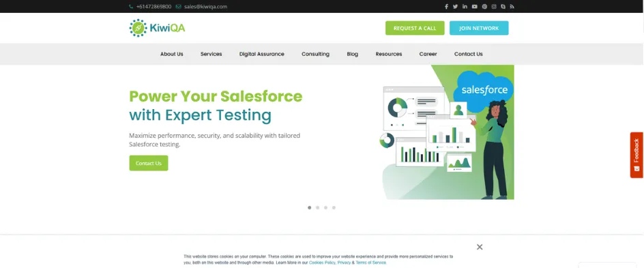
Task: Open the Privacy link in cookie notice
Action: [345, 263]
